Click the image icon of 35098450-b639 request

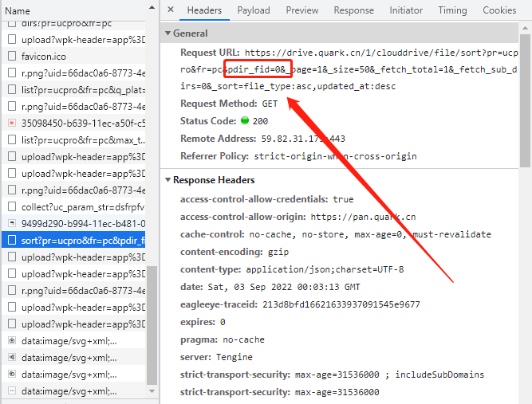(x=11, y=124)
